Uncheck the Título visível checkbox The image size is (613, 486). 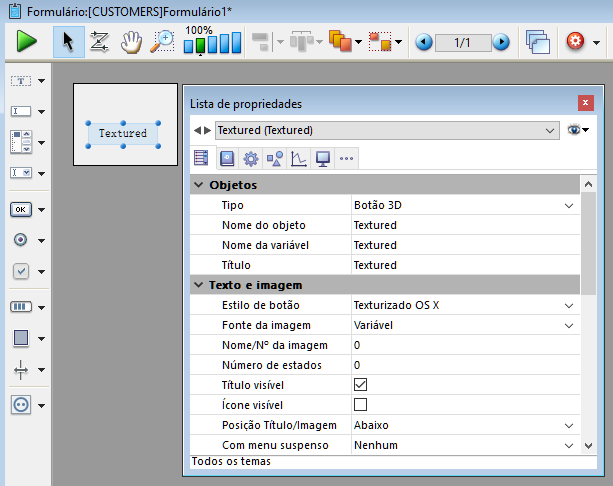361,385
